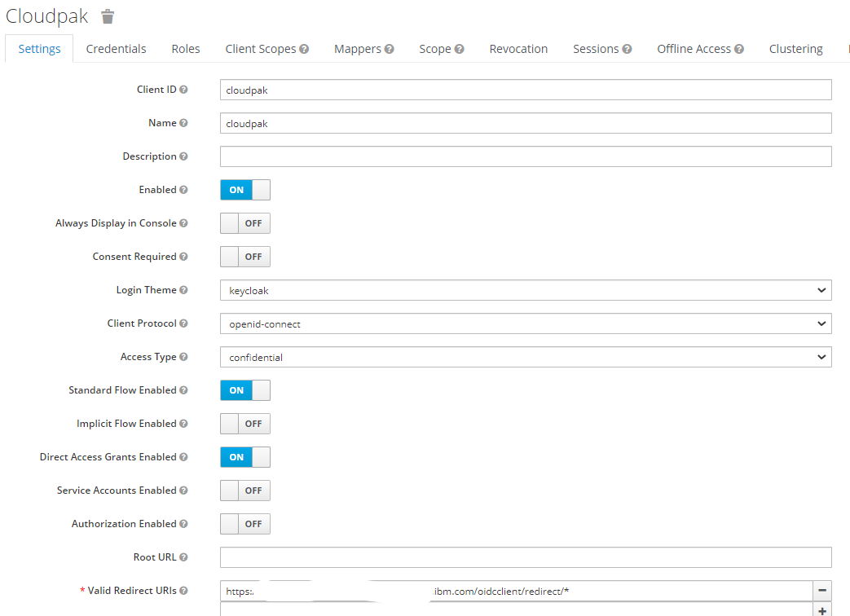Image resolution: width=850 pixels, height=616 pixels.
Task: Click the Valid Redirect URIs field
Action: 516,591
